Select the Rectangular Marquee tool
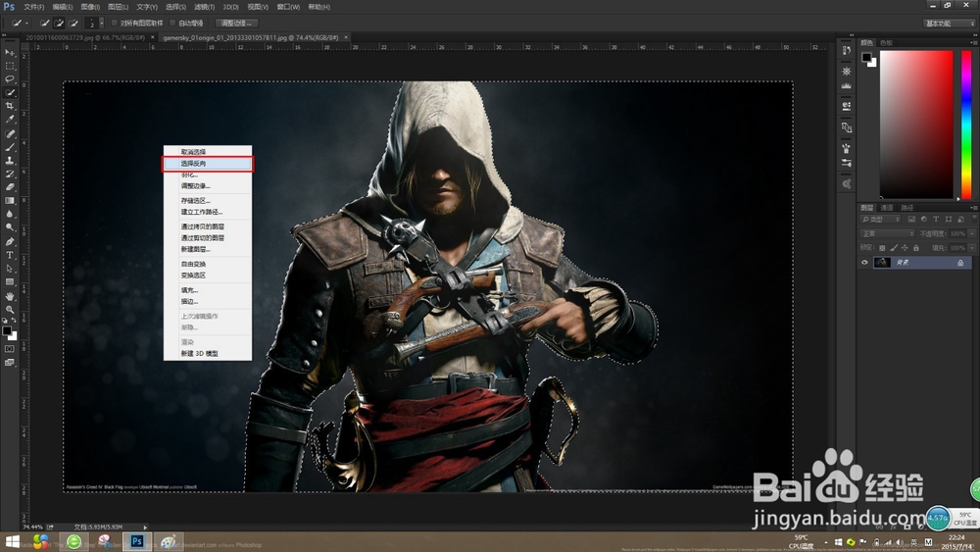The height and width of the screenshot is (552, 980). coord(10,66)
